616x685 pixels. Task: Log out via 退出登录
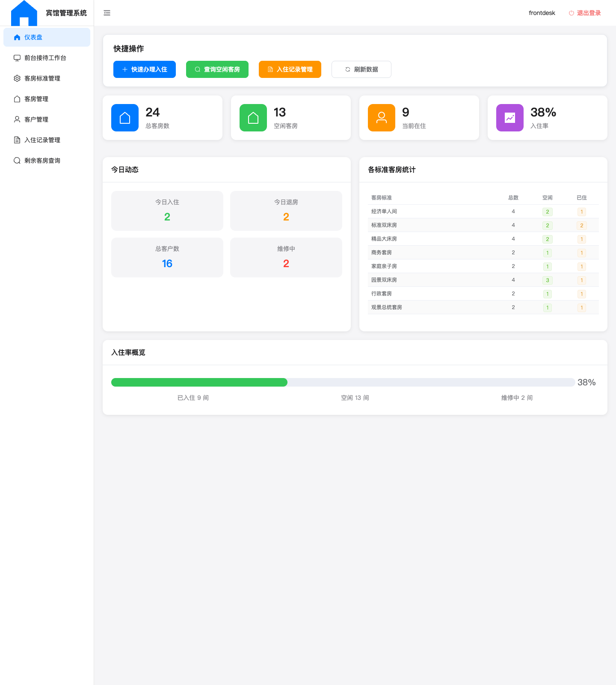(x=585, y=13)
